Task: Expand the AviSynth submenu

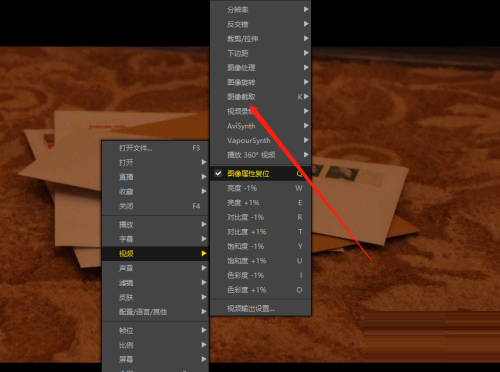Action: pyautogui.click(x=261, y=126)
